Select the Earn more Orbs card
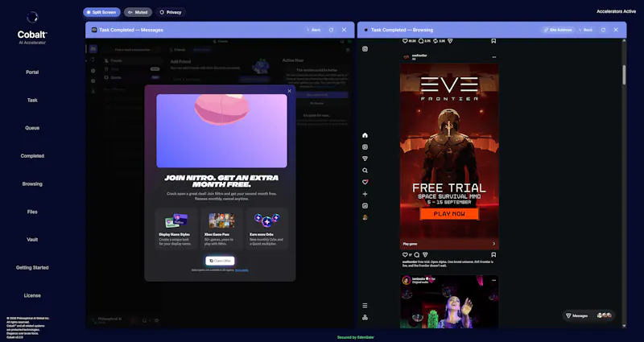 [267, 229]
